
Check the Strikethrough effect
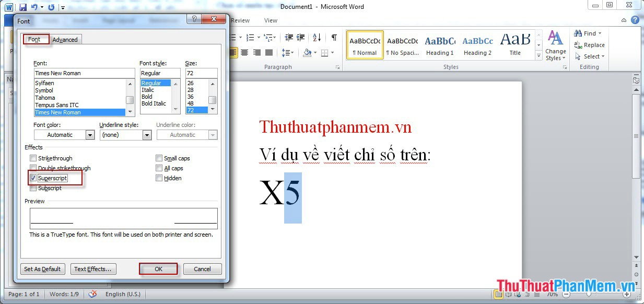tap(33, 158)
